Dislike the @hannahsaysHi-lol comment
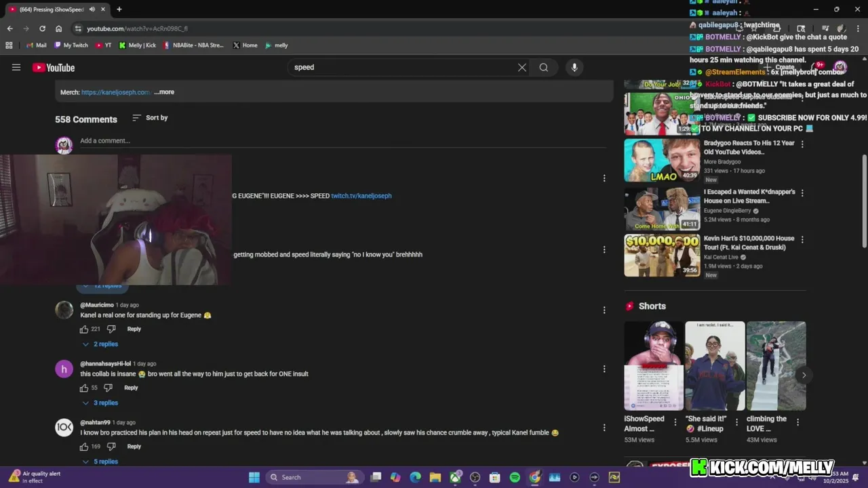Viewport: 868px width, 488px height. 108,388
